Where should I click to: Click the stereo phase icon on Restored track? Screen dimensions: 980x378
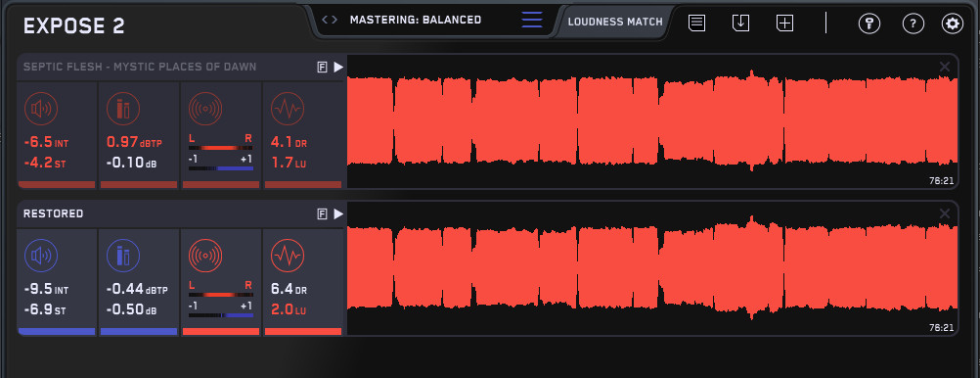point(205,256)
